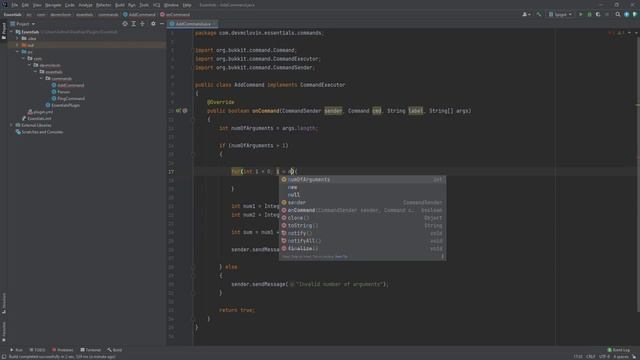This screenshot has width=640, height=360.
Task: Click the CRLF line separator in status bar
Action: tap(591, 356)
